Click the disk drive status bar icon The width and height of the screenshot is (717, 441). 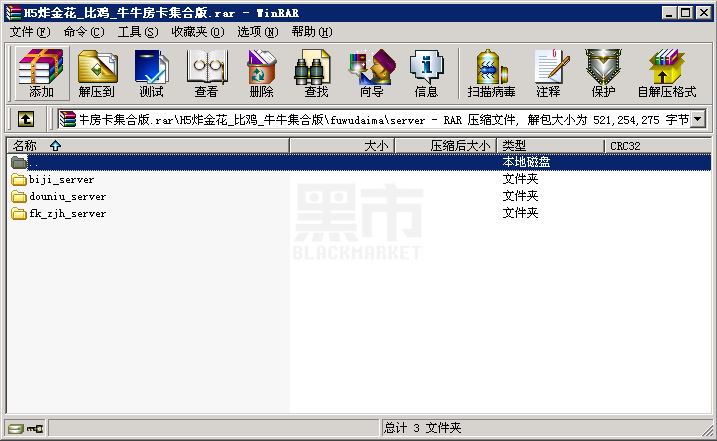[x=16, y=429]
